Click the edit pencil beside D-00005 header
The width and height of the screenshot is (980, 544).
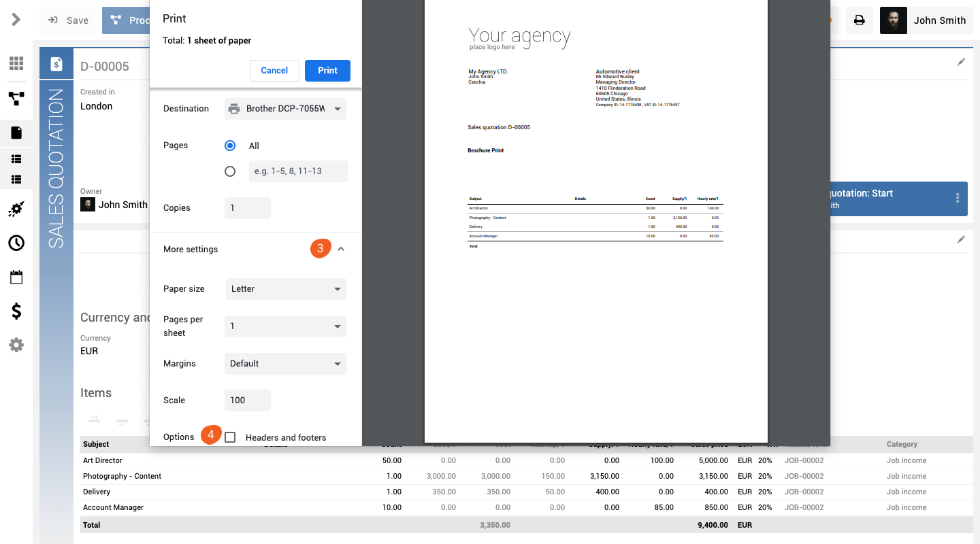pyautogui.click(x=961, y=62)
